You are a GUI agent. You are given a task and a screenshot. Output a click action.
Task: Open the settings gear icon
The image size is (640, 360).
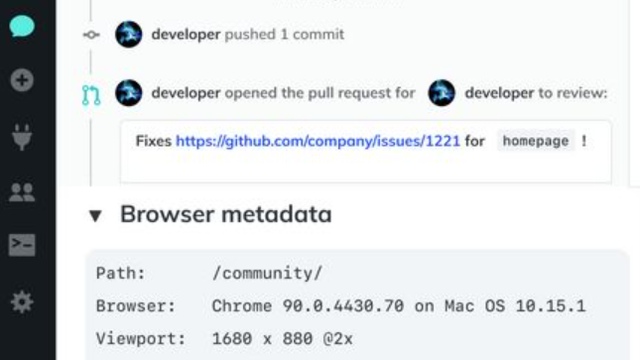[x=22, y=302]
